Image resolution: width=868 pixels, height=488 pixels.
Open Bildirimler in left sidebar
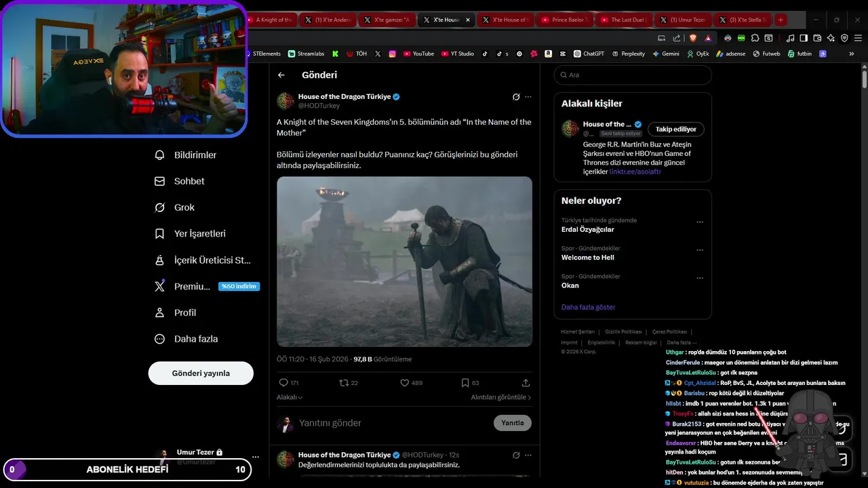point(186,155)
